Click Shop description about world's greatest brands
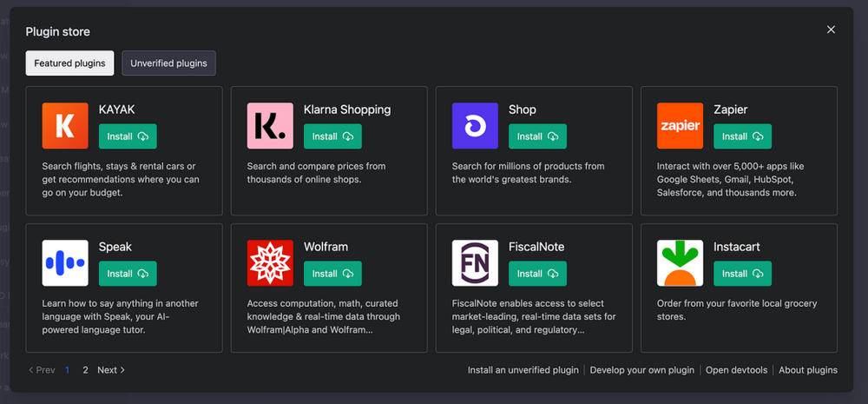The height and width of the screenshot is (404, 868). 528,173
